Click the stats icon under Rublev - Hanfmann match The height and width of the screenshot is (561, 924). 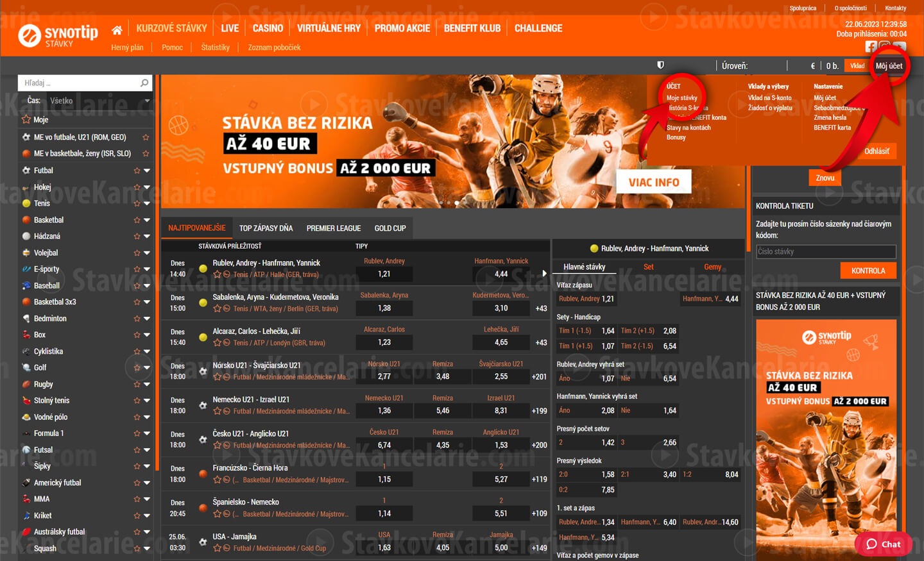click(x=227, y=274)
